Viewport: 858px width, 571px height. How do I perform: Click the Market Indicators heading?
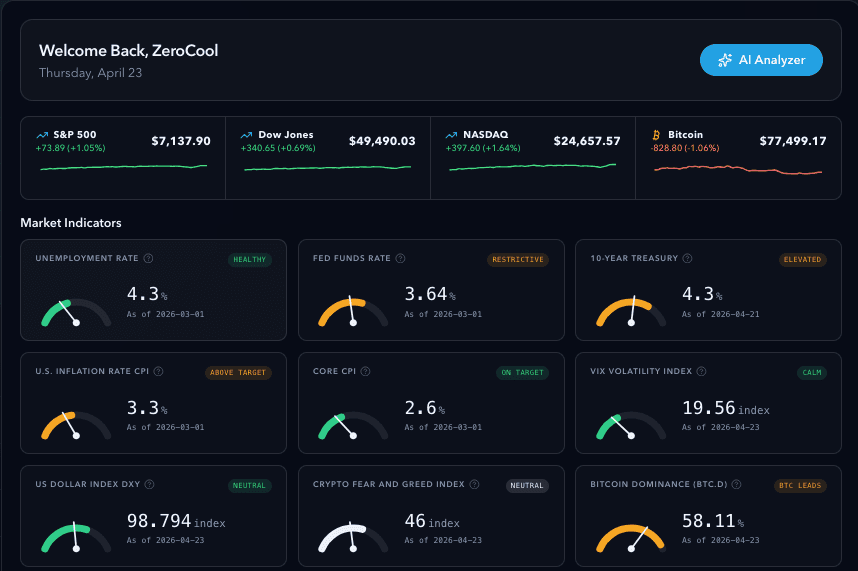tap(71, 223)
